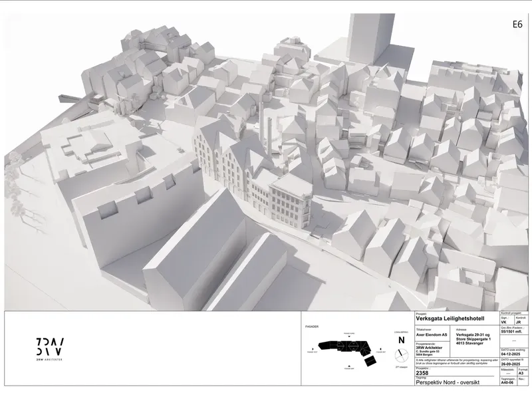Click the property number 55/1501 mfl.
The height and width of the screenshot is (399, 532).
pyautogui.click(x=511, y=331)
